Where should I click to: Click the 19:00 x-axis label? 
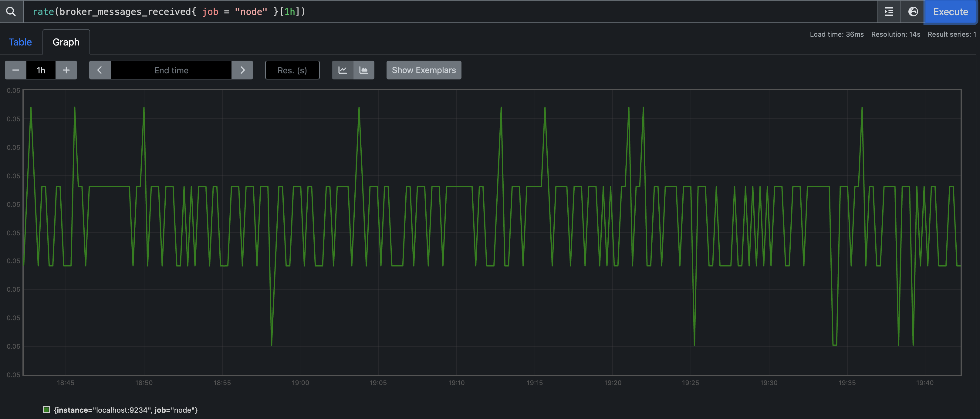(x=300, y=383)
